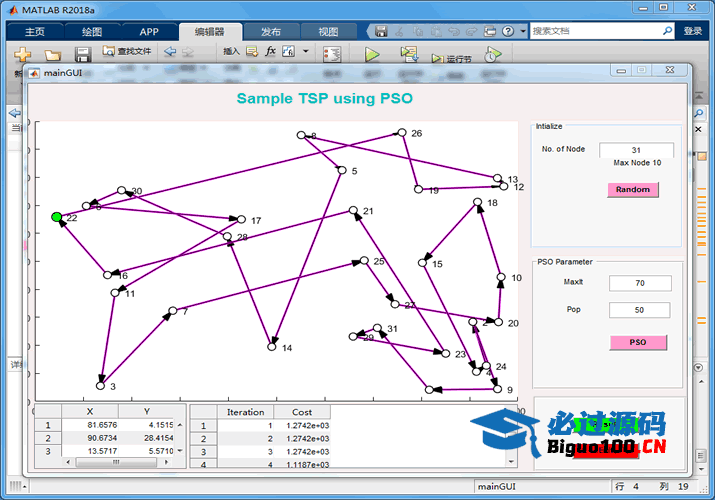Open a file with the folder icon
715x500 pixels.
(52, 55)
